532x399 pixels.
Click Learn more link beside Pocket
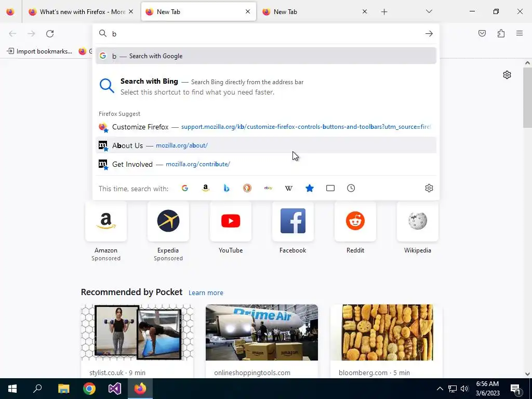[206, 292]
